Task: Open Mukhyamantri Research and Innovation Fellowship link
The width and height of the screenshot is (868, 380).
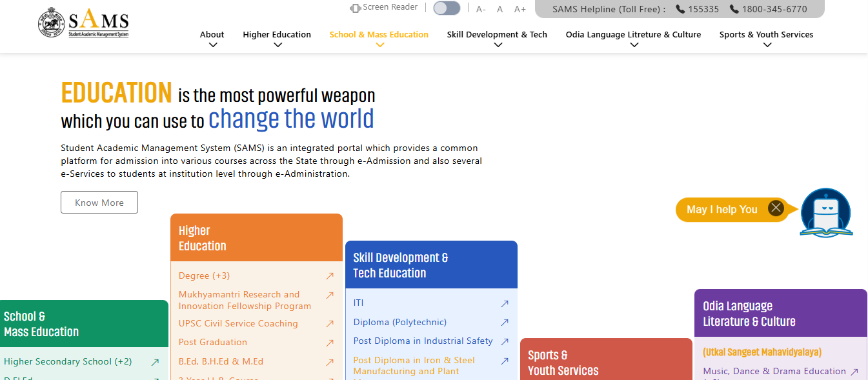Action: 245,301
